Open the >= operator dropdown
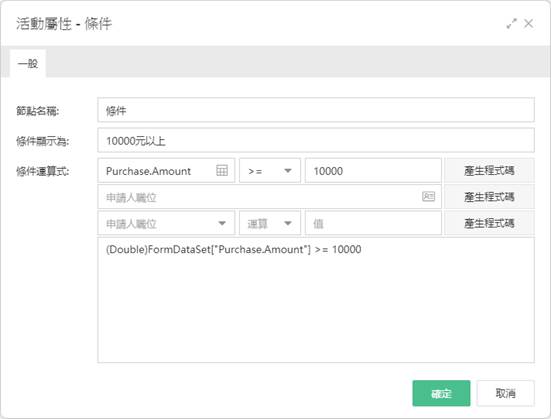This screenshot has width=551, height=419. pos(270,171)
